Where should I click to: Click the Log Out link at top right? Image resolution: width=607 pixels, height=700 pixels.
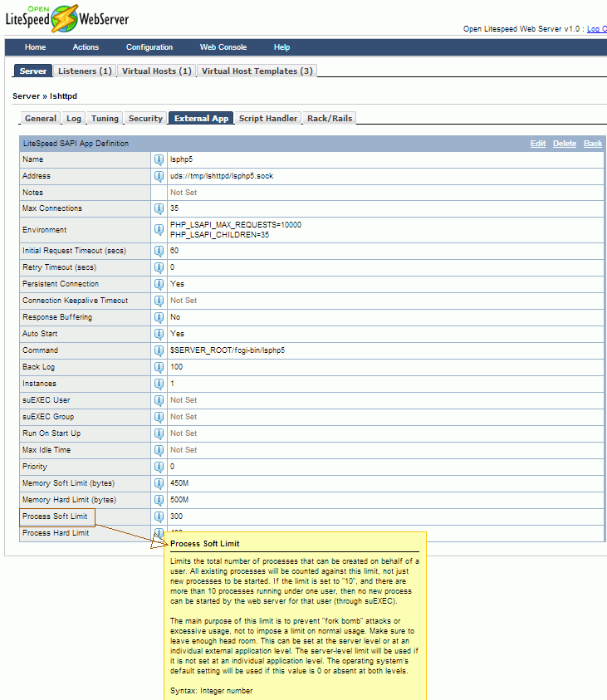pyautogui.click(x=597, y=29)
